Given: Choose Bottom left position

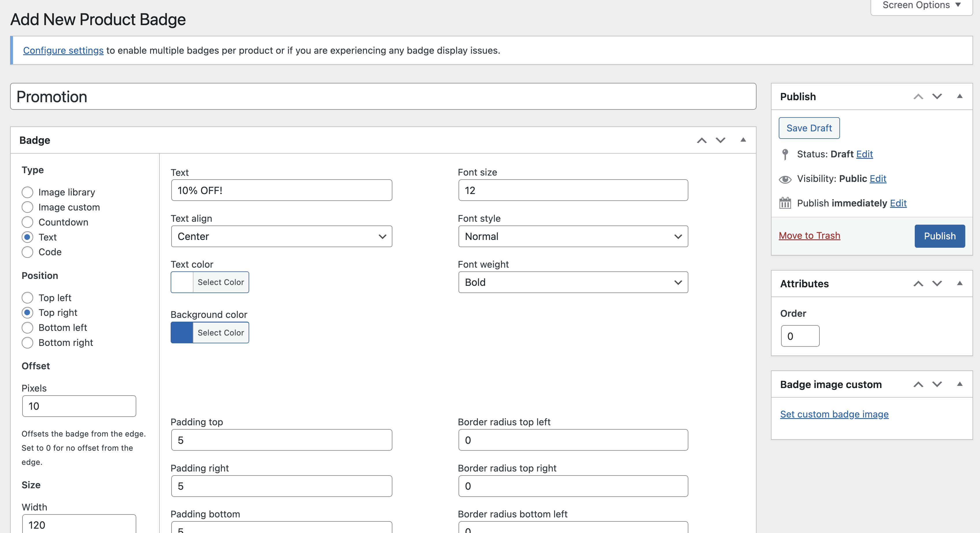Looking at the screenshot, I should [27, 327].
